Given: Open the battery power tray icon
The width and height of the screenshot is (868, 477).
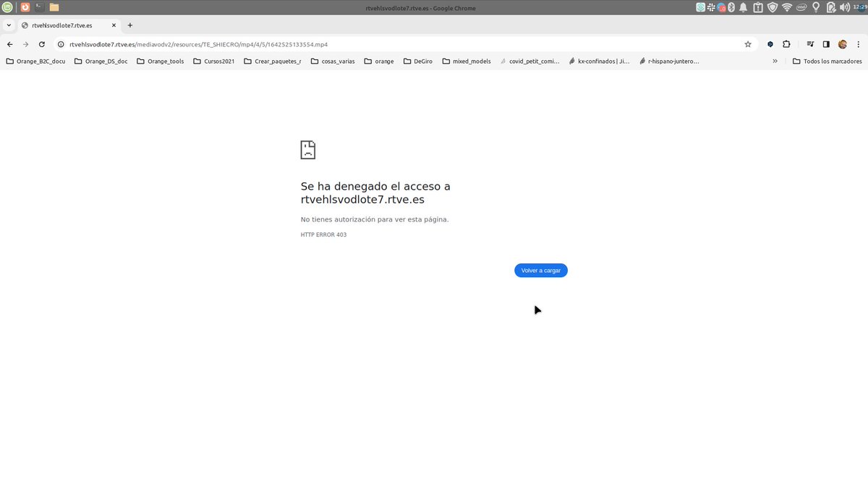Looking at the screenshot, I should point(831,7).
